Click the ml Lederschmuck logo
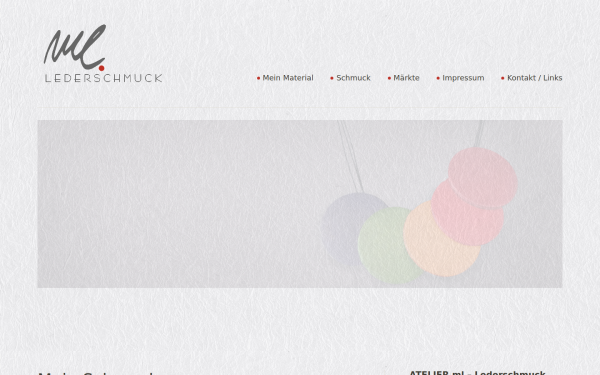Image resolution: width=600 pixels, height=375 pixels. point(103,54)
